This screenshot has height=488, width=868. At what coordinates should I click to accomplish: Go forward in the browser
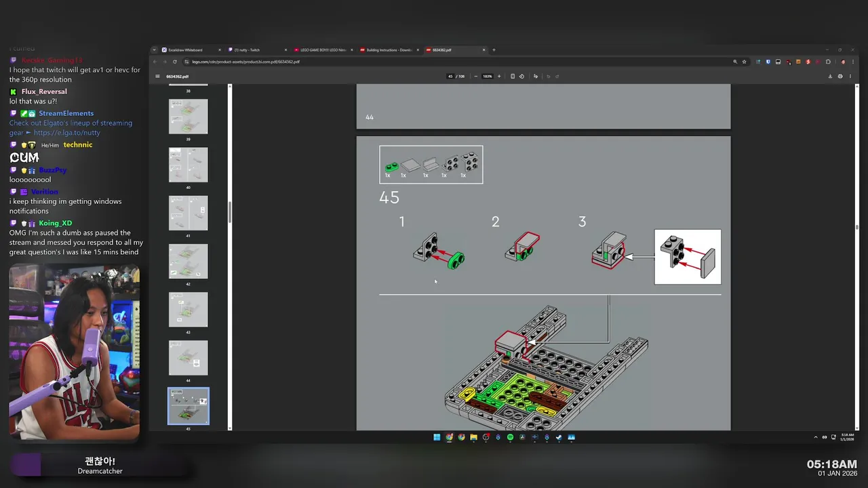coord(165,62)
